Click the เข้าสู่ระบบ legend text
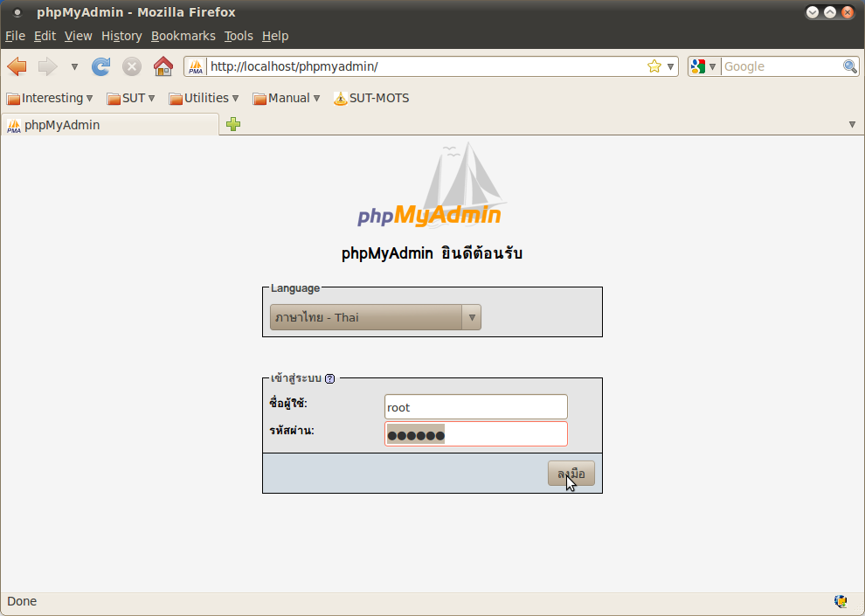 click(295, 379)
